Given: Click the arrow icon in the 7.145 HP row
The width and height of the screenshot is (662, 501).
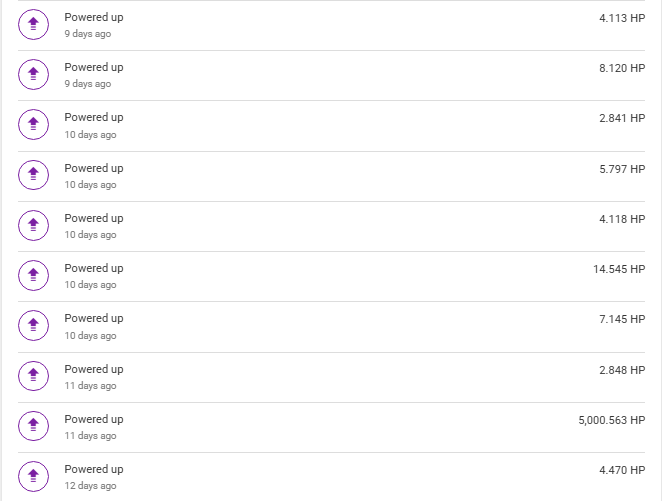Looking at the screenshot, I should tap(33, 325).
